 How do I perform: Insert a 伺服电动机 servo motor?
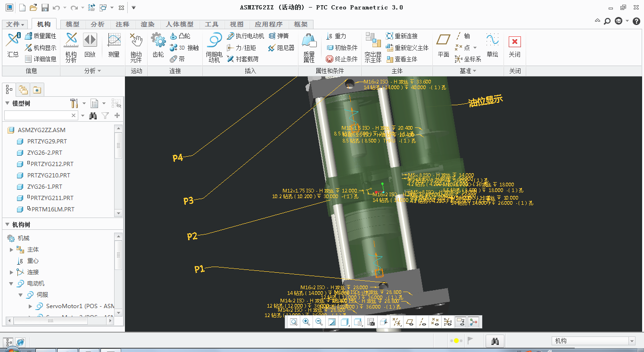(214, 47)
